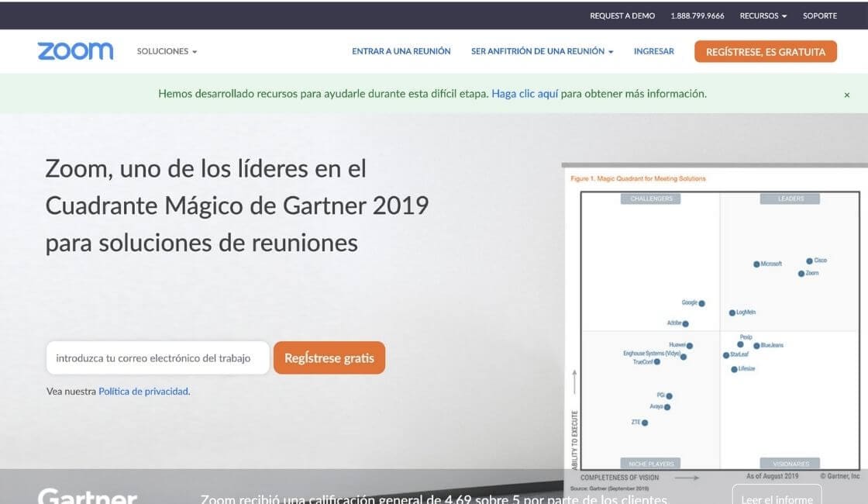868x504 pixels.
Task: Click Ingresar to sign in
Action: (x=654, y=51)
